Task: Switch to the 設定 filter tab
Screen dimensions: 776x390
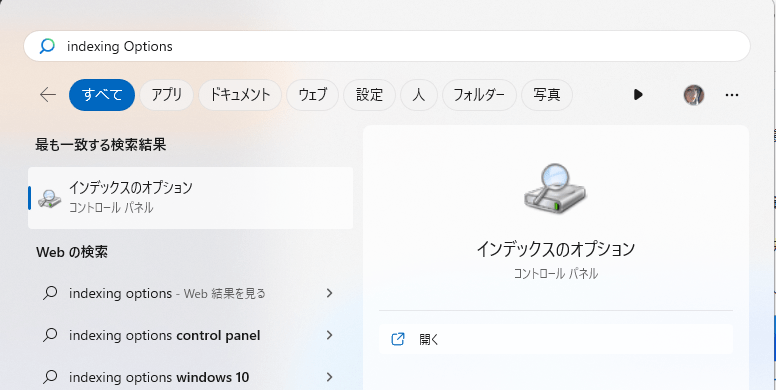Action: 369,95
